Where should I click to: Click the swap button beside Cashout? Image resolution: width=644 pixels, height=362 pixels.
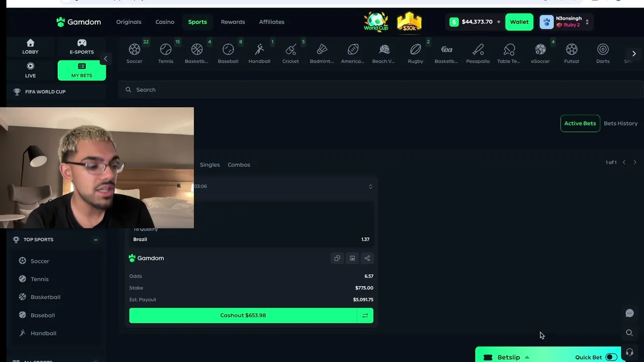click(365, 316)
